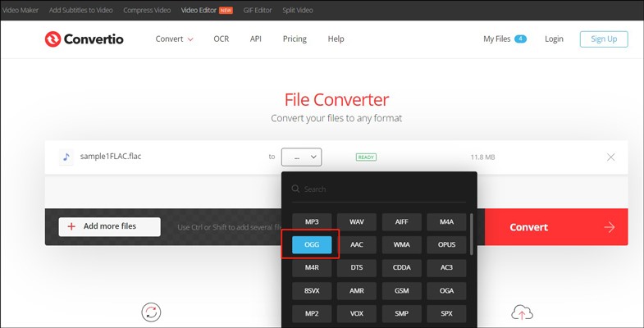Select SPX format

tap(446, 313)
